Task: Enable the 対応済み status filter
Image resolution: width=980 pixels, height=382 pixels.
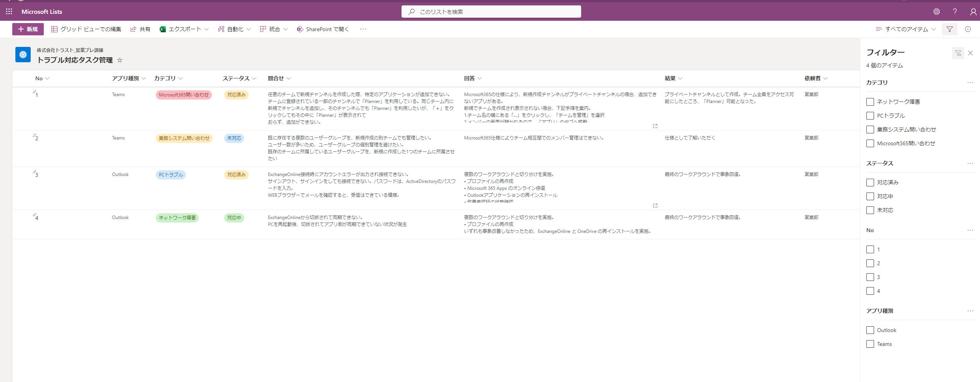Action: click(x=870, y=183)
